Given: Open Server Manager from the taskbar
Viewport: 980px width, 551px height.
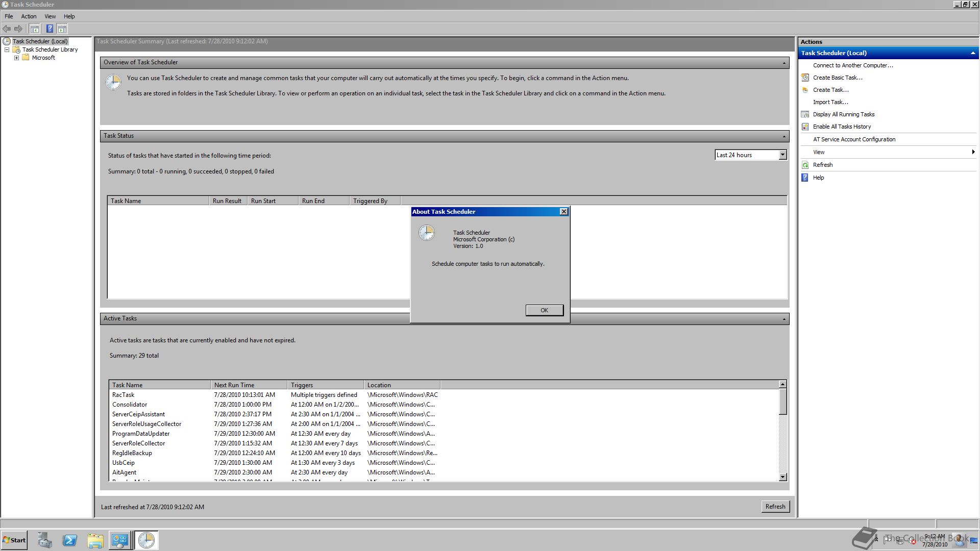Looking at the screenshot, I should pyautogui.click(x=44, y=540).
